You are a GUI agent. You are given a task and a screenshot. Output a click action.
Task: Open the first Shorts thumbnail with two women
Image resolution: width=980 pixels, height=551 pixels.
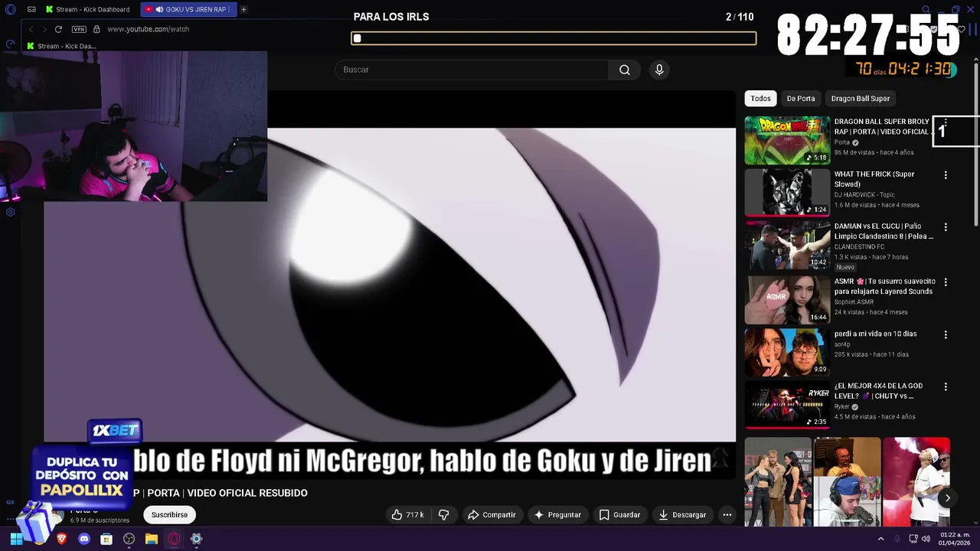[778, 482]
